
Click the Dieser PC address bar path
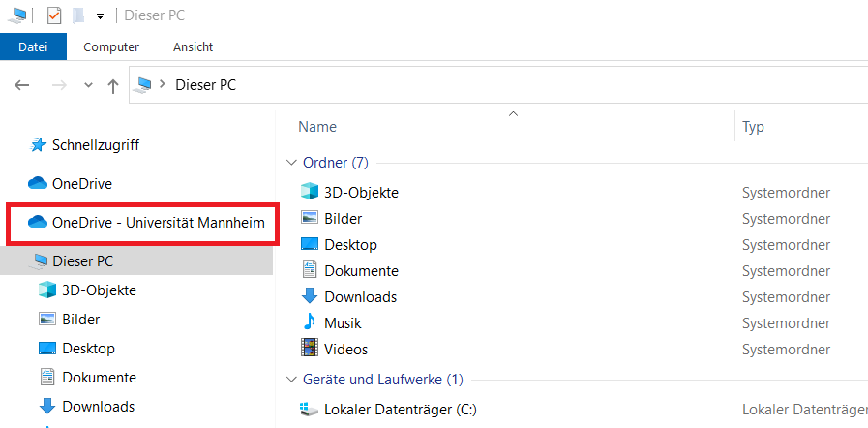coord(205,85)
